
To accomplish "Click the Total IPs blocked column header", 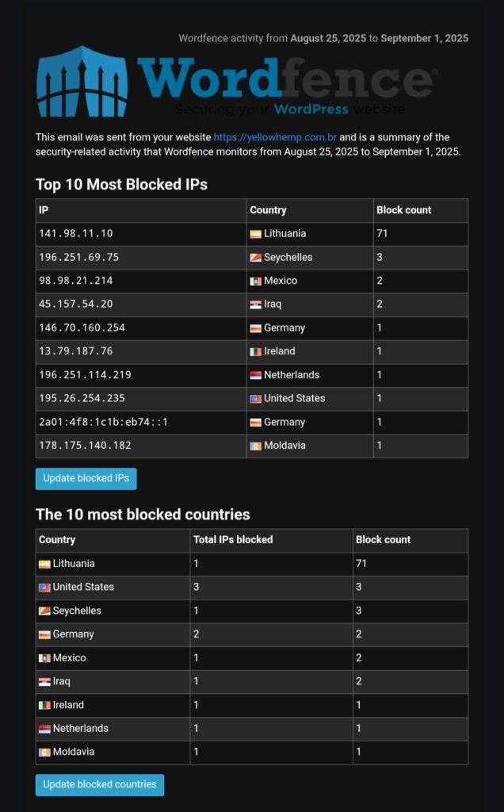I will click(x=233, y=539).
